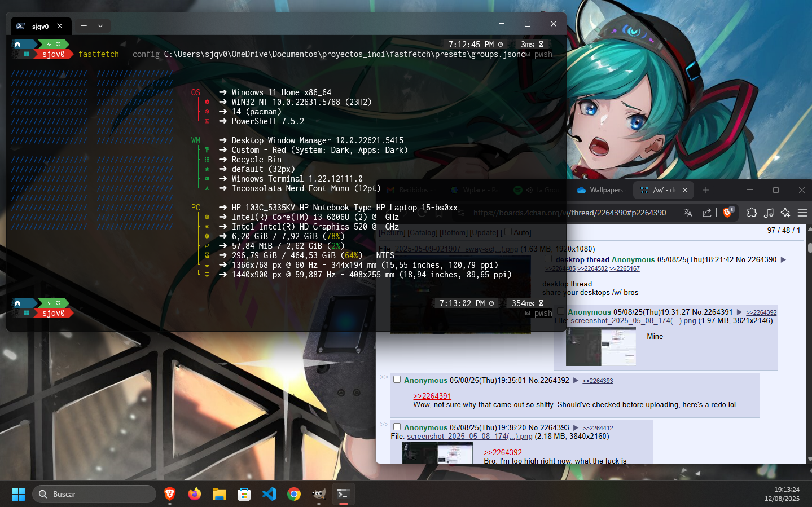Open the media control music note icon

click(x=769, y=213)
